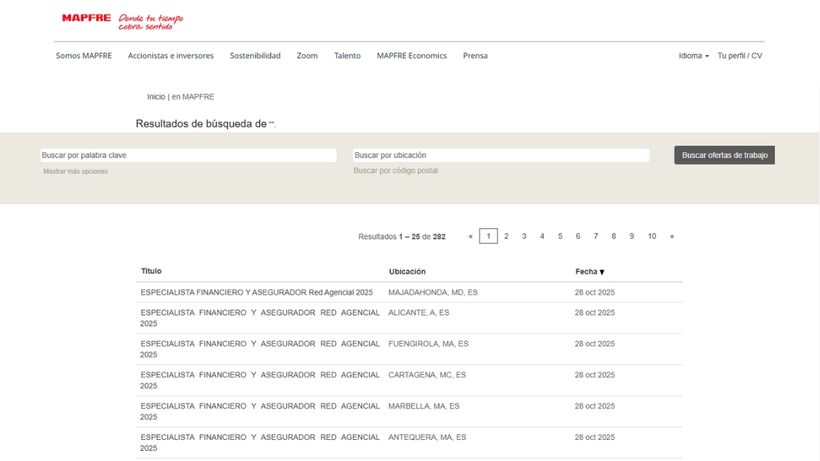
Task: Open the Idioma language dropdown
Action: pos(693,56)
